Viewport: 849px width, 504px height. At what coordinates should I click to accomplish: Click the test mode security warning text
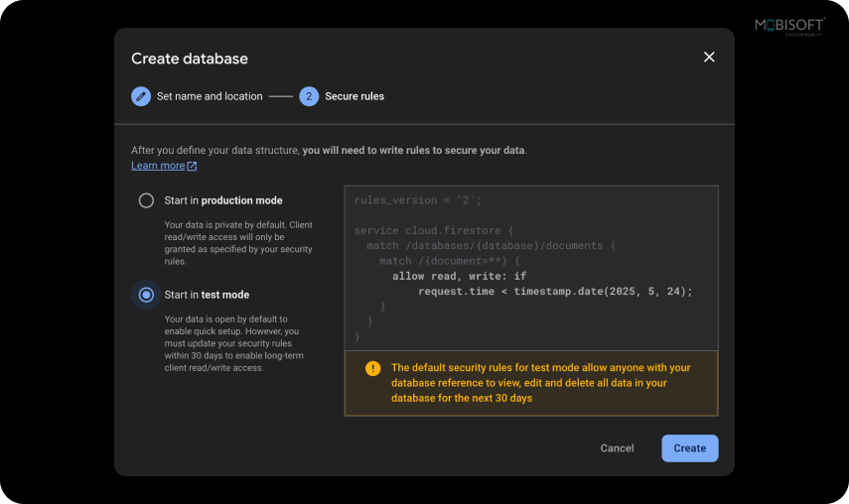[541, 383]
